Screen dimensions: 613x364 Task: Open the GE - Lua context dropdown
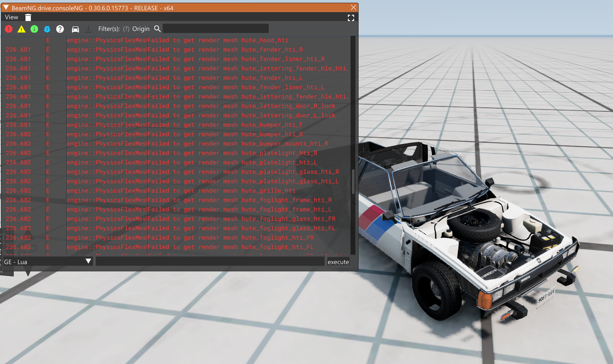(47, 262)
